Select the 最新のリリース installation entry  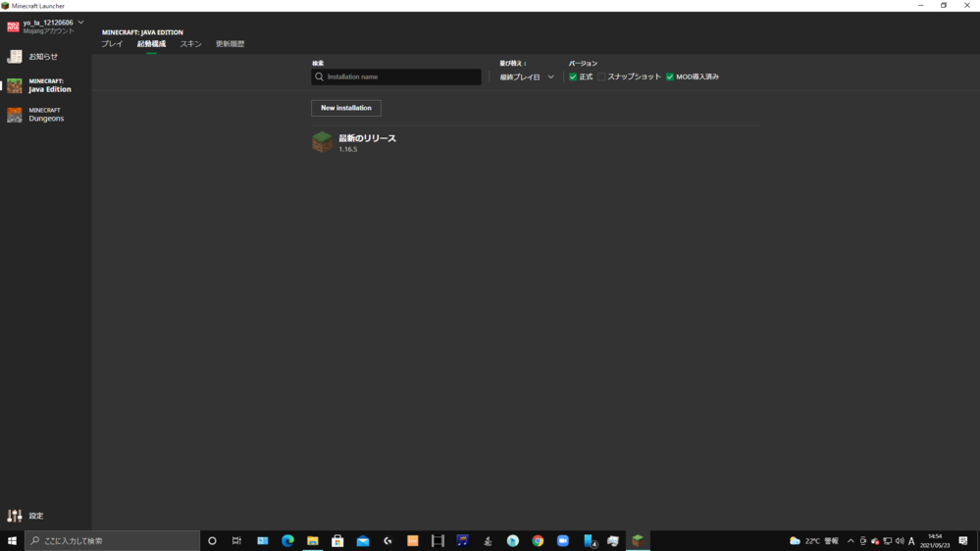[536, 142]
